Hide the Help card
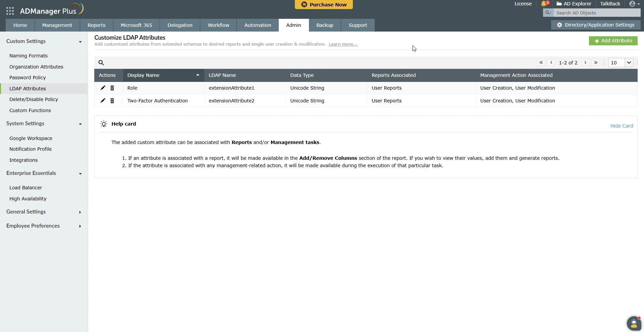This screenshot has width=644, height=332. 621,126
